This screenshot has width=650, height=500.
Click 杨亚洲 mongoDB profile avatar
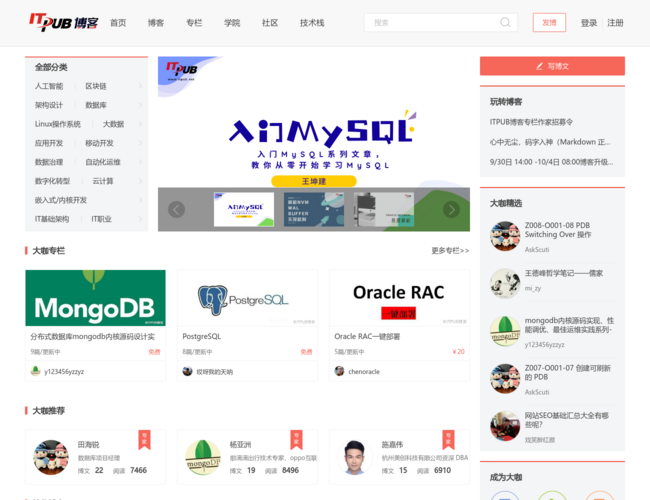point(203,457)
